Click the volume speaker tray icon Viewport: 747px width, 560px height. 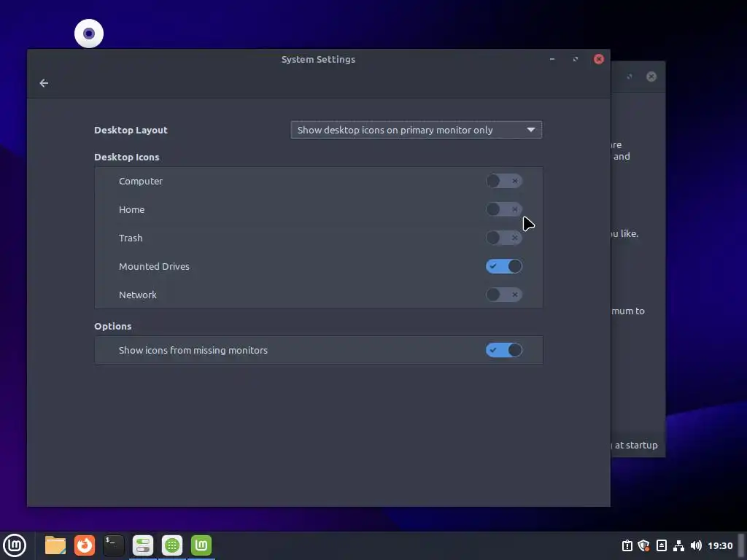coord(696,545)
